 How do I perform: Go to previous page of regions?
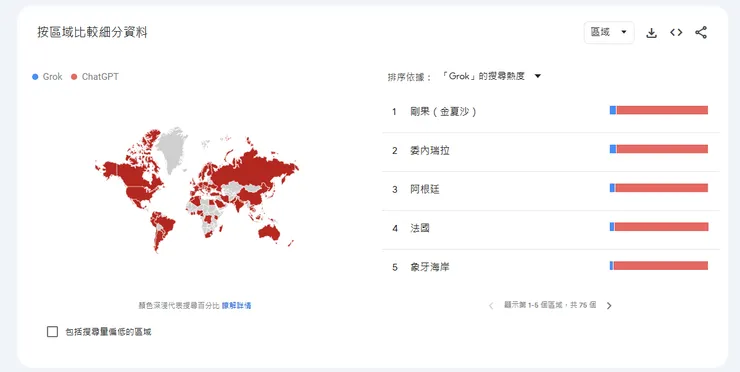pyautogui.click(x=491, y=306)
